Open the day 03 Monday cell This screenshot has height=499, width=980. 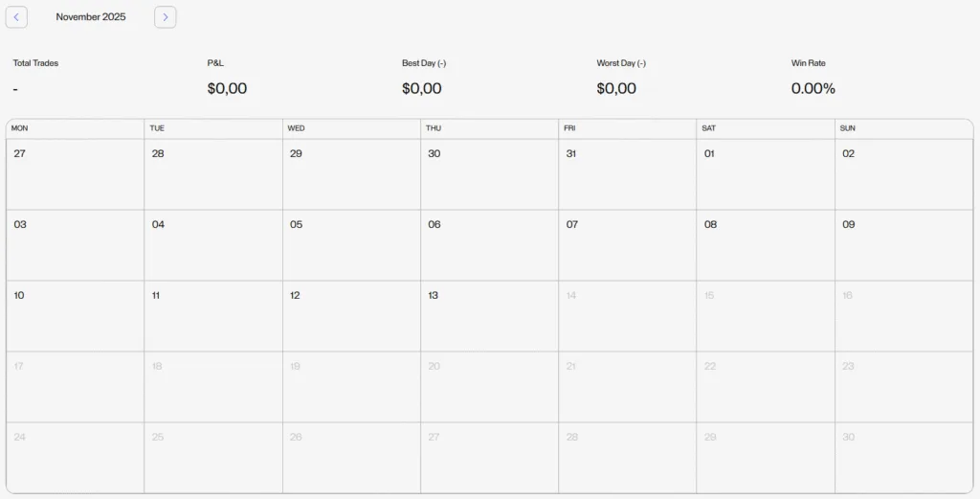click(x=75, y=245)
